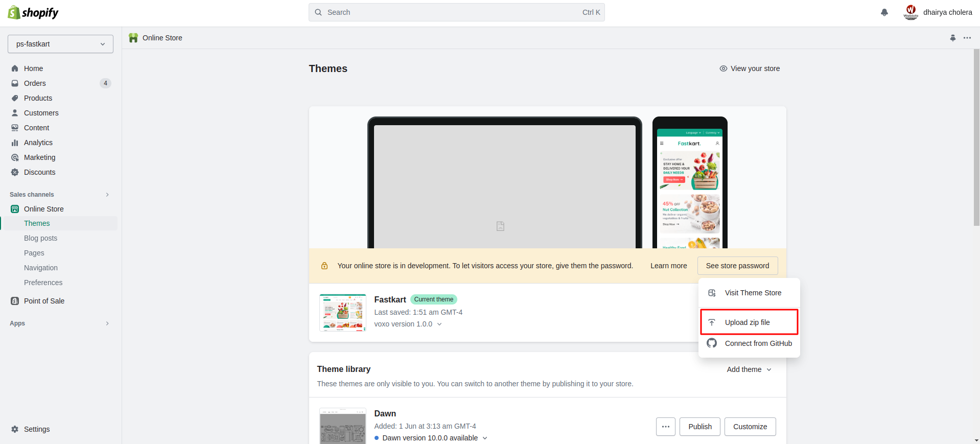Open the ps-fastkart store selector dropdown

[60, 44]
